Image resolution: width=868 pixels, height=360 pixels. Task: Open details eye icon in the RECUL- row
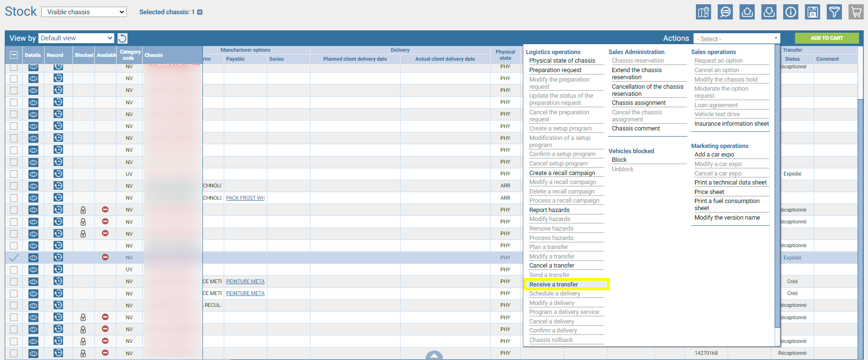click(33, 305)
